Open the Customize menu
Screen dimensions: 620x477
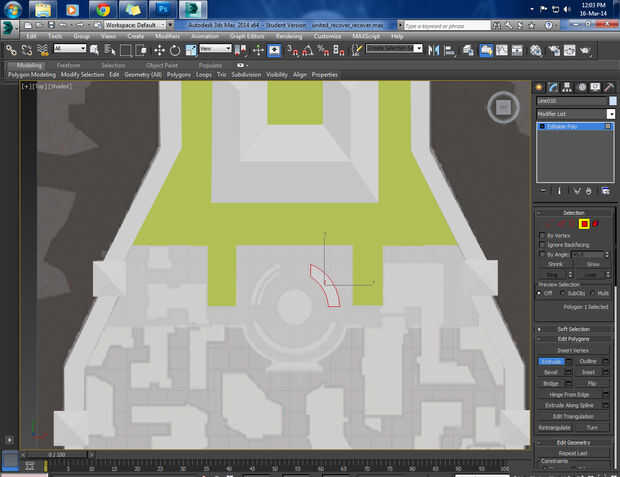327,36
